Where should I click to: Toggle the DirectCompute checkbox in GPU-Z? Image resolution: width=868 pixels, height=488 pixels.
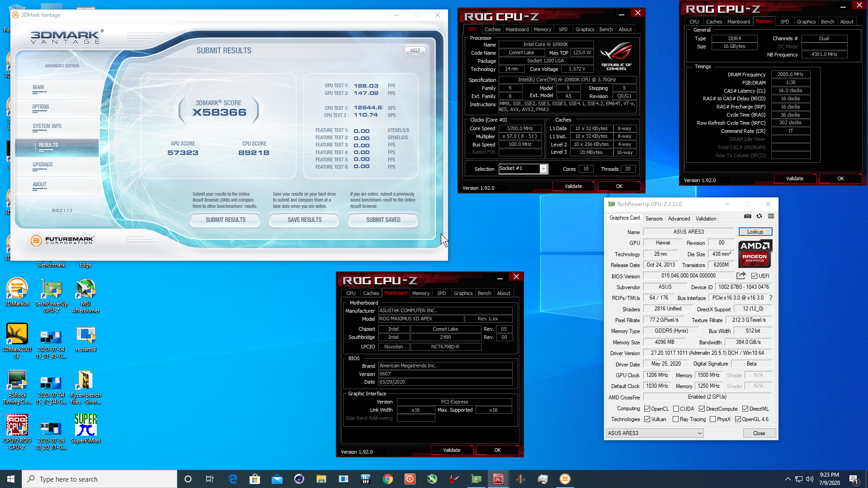point(702,409)
